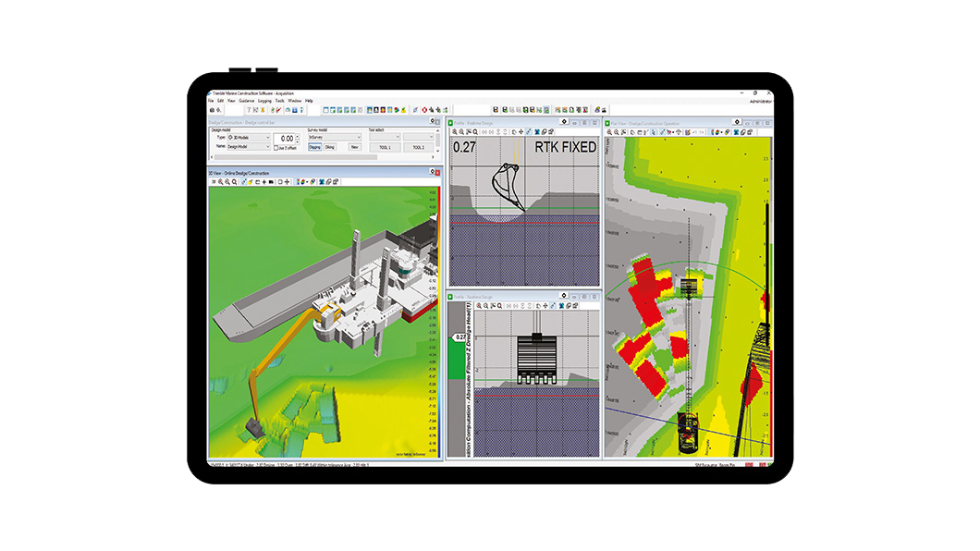Enable the Use Z offset checkbox
This screenshot has width=980, height=551.
coord(276,147)
